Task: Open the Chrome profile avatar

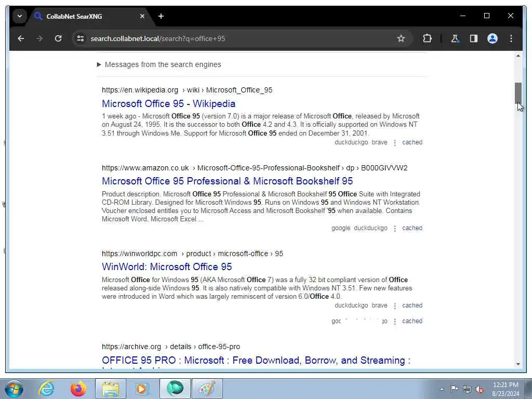Action: tap(493, 38)
